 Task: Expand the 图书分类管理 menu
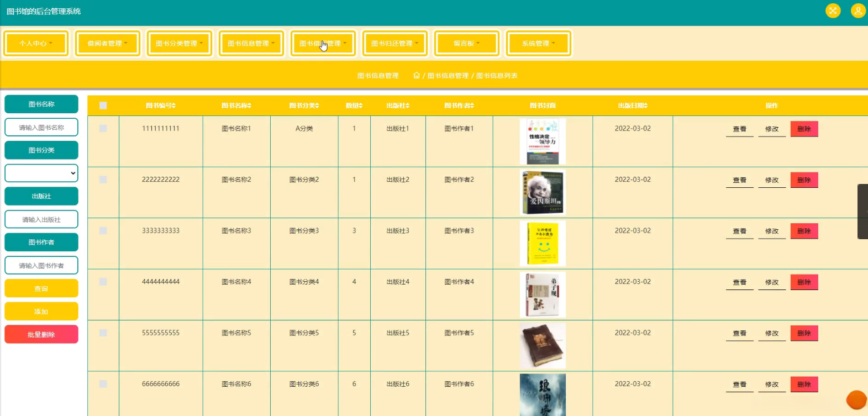pyautogui.click(x=180, y=43)
